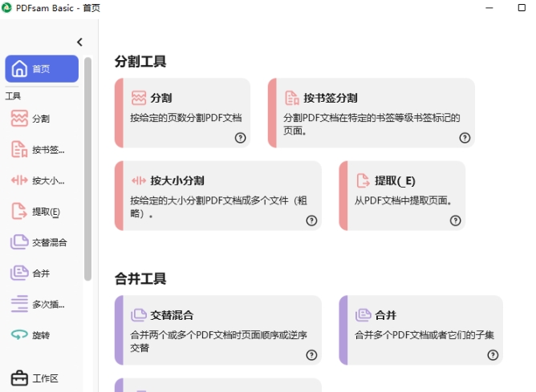Click the 旋转 rotate icon in sidebar

click(x=19, y=334)
